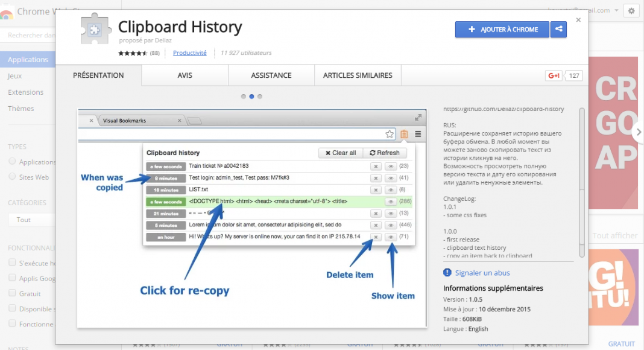This screenshot has width=644, height=350.
Task: Select the first screenshot carousel dot
Action: tap(244, 97)
